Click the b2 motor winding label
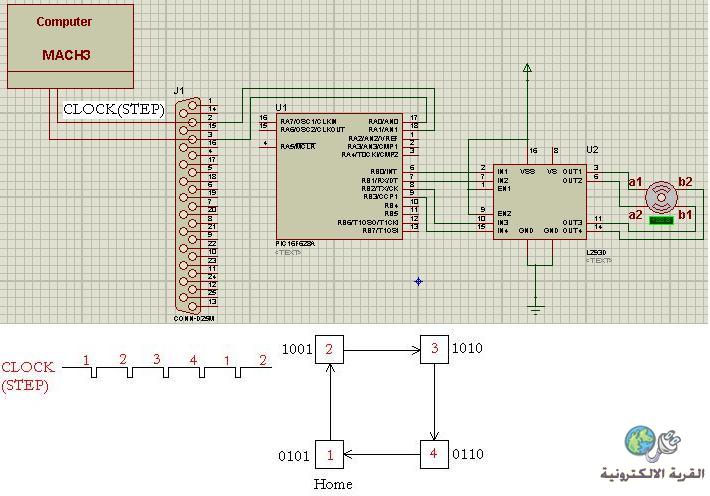This screenshot has height=496, width=710. point(685,182)
